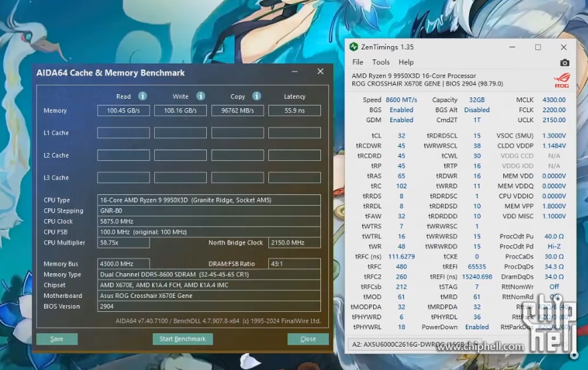The height and width of the screenshot is (370, 588).
Task: Click UCLK value 2150.00 in ZenTimings
Action: (x=554, y=120)
